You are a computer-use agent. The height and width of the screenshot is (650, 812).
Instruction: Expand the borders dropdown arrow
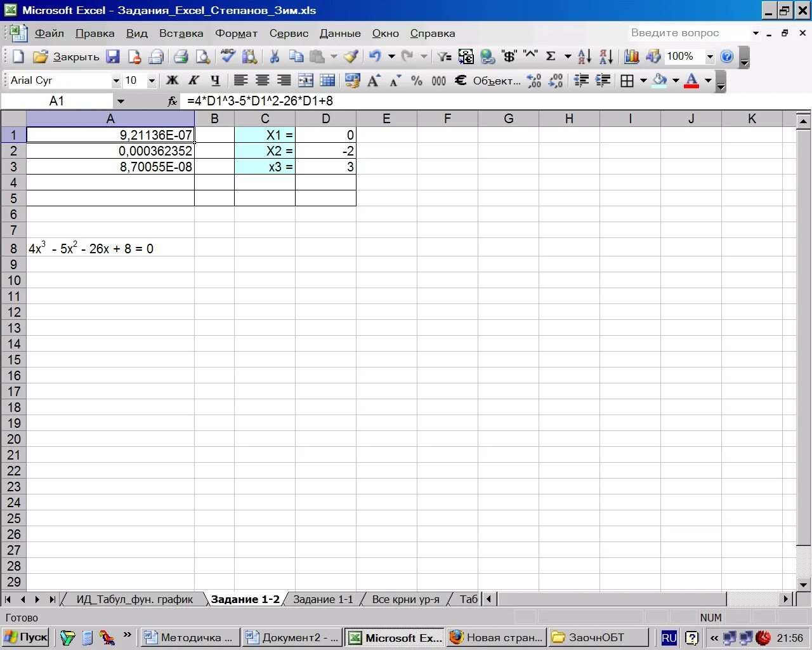(643, 81)
